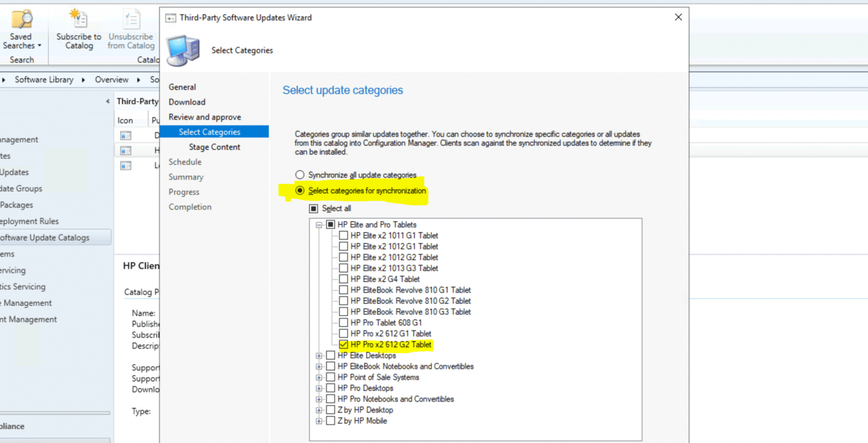Open the Completion wizard step

(190, 207)
